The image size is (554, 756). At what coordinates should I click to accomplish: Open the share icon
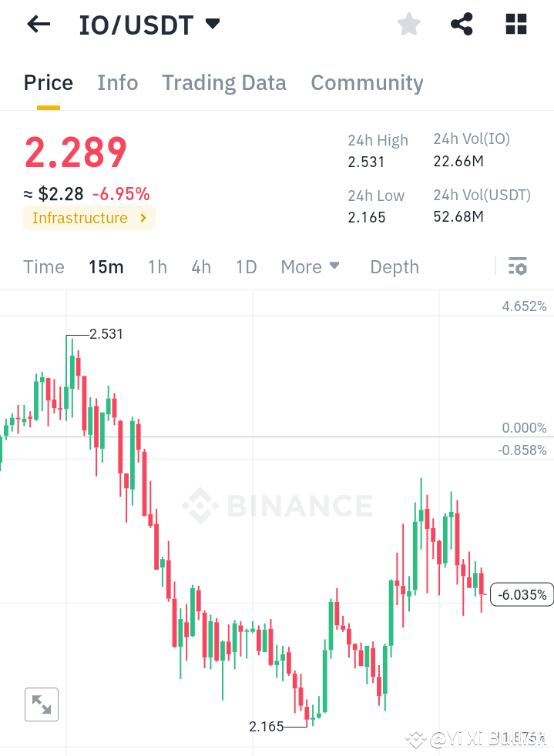point(462,24)
